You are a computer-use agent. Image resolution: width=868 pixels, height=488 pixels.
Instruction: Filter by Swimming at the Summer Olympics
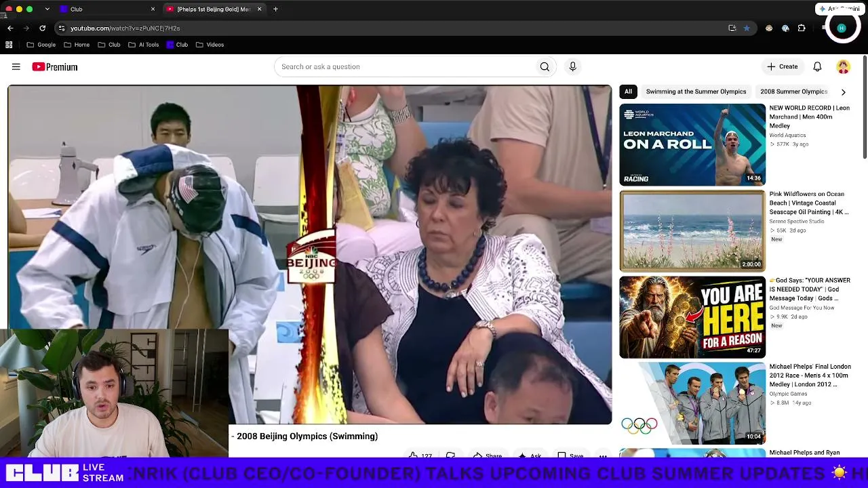tap(696, 91)
